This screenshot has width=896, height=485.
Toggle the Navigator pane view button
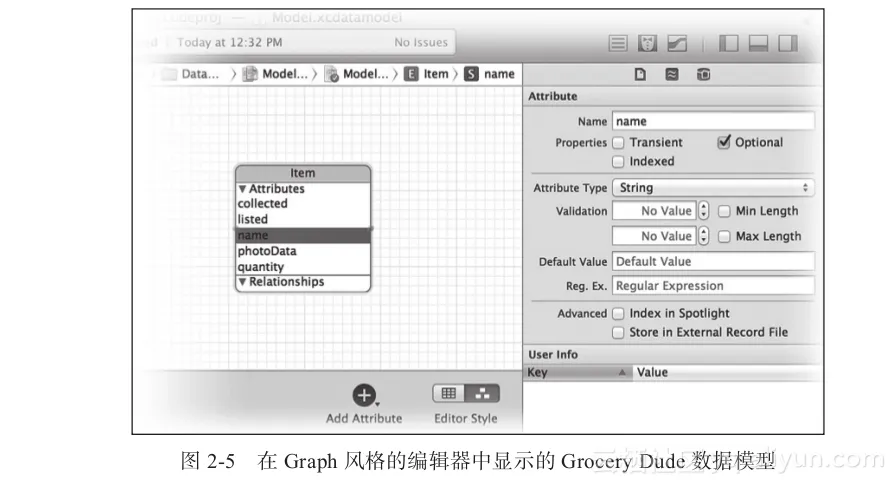click(729, 43)
